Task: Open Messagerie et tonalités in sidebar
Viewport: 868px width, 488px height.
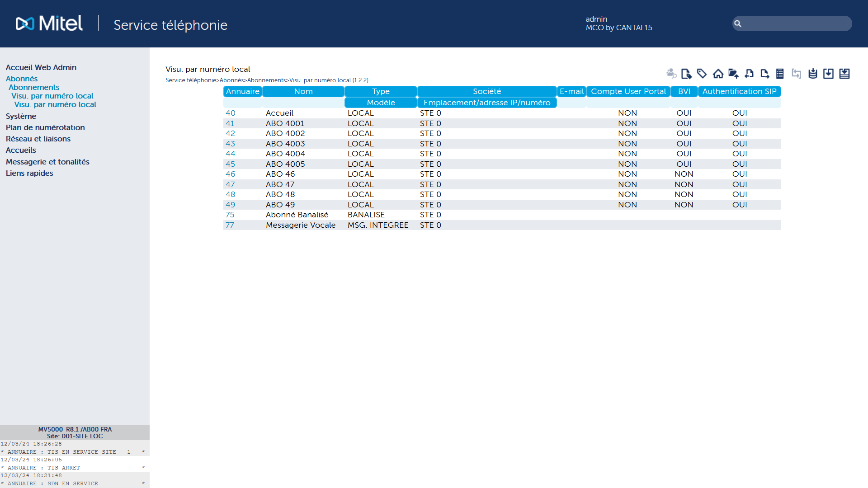Action: pos(47,162)
